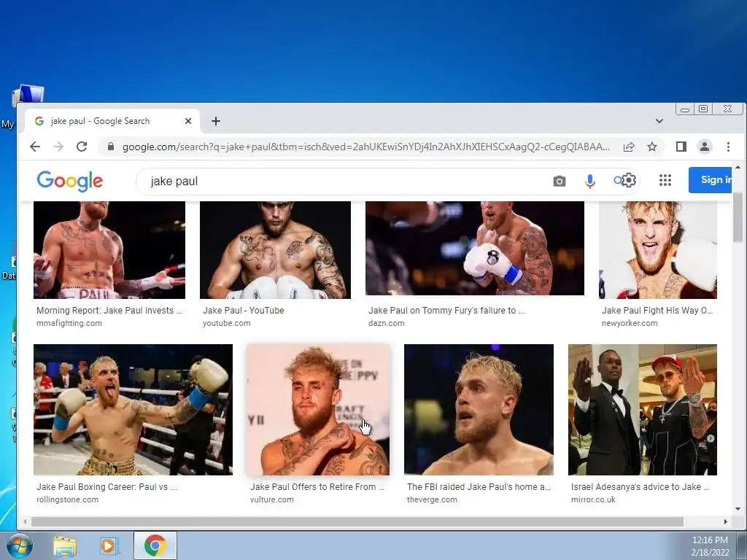Viewport: 747px width, 560px height.
Task: Click the vertical scrollbar down arrow
Action: coord(738,509)
